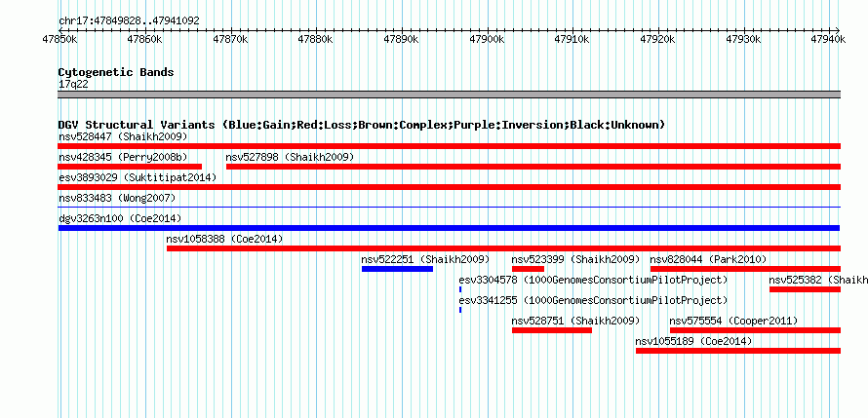Click the 47870k ruler tick label

230,39
